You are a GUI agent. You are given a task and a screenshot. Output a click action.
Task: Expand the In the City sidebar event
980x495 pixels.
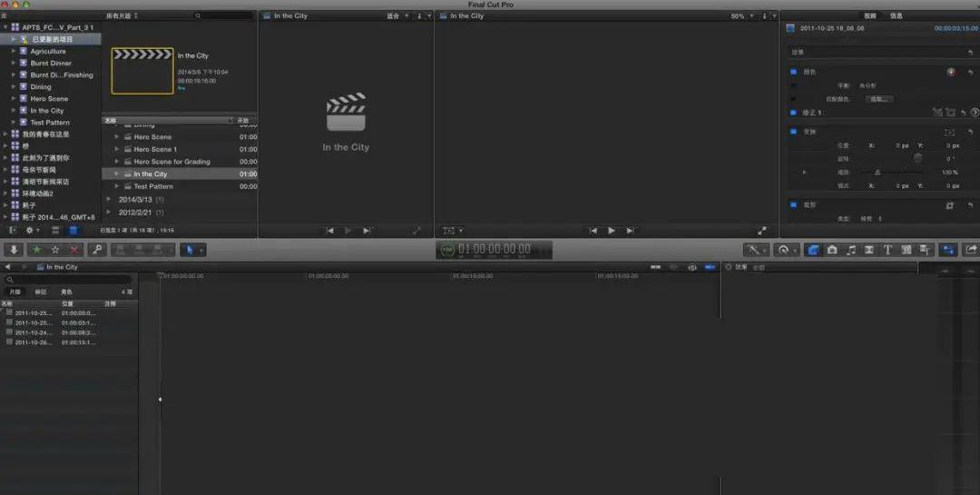pos(14,111)
